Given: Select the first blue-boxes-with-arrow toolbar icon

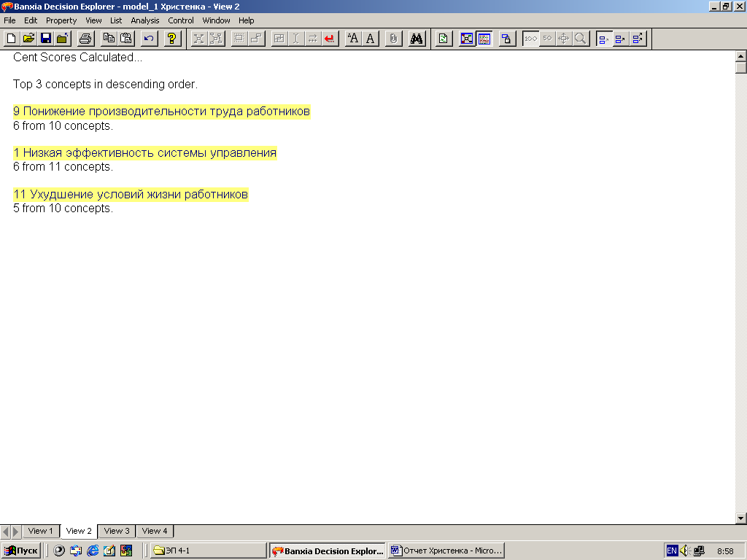Looking at the screenshot, I should point(604,39).
